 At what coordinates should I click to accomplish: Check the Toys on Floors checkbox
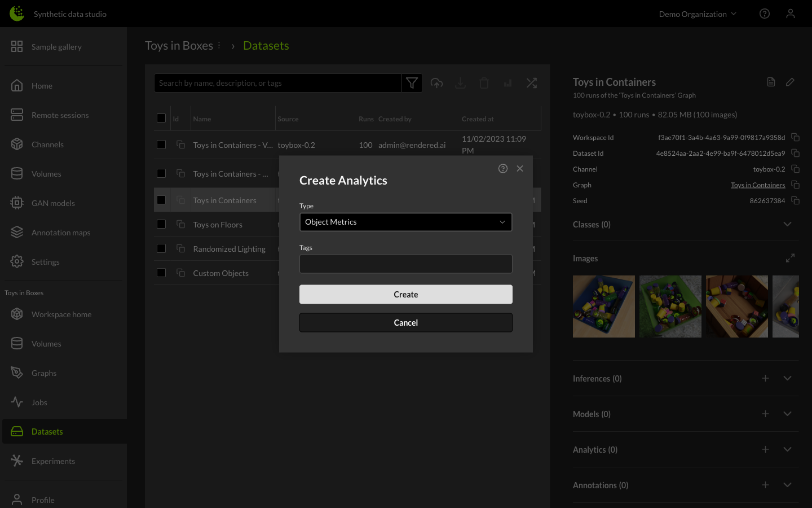[161, 224]
